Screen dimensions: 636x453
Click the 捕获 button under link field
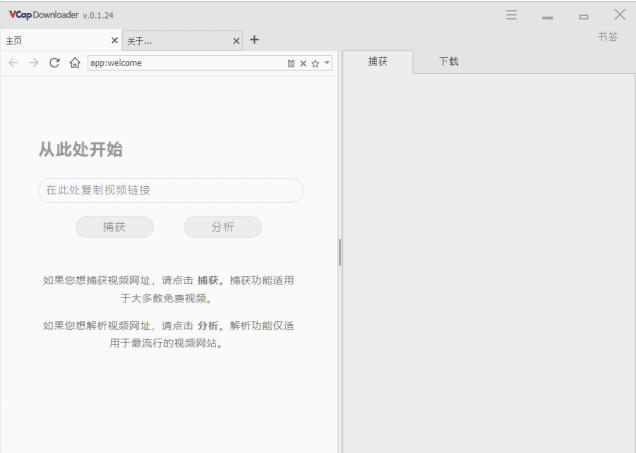pos(114,227)
